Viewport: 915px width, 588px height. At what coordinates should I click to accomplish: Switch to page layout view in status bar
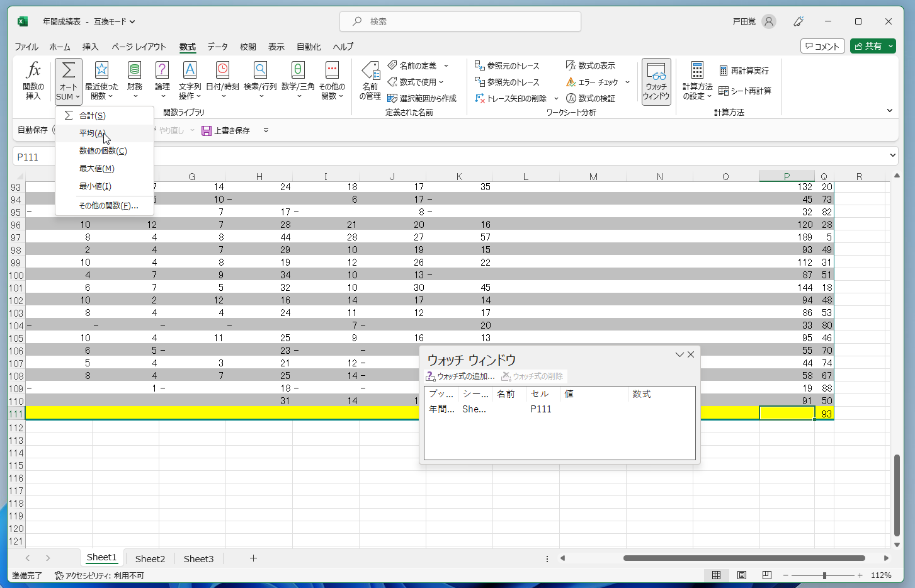coord(742,575)
